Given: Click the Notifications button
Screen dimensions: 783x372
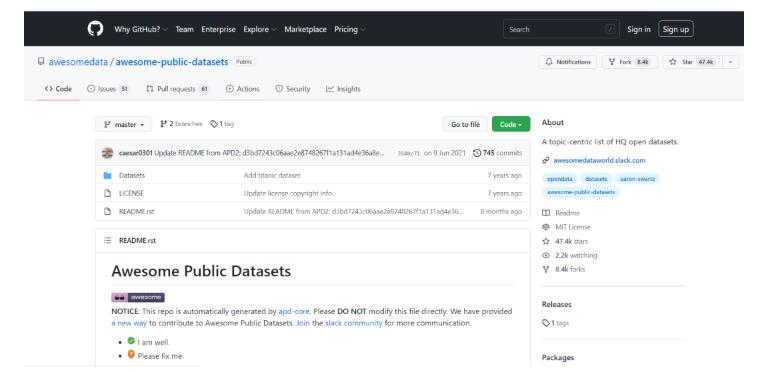Looking at the screenshot, I should click(568, 62).
